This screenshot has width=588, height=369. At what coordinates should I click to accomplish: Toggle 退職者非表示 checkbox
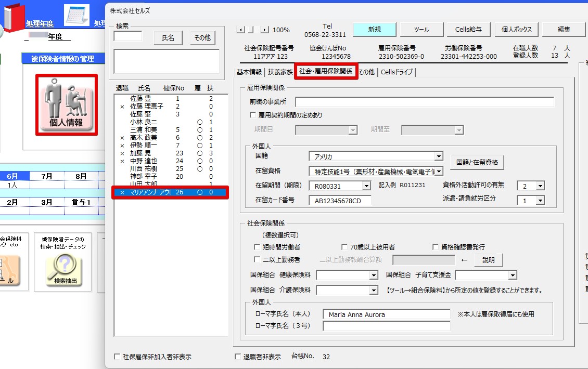coord(238,357)
